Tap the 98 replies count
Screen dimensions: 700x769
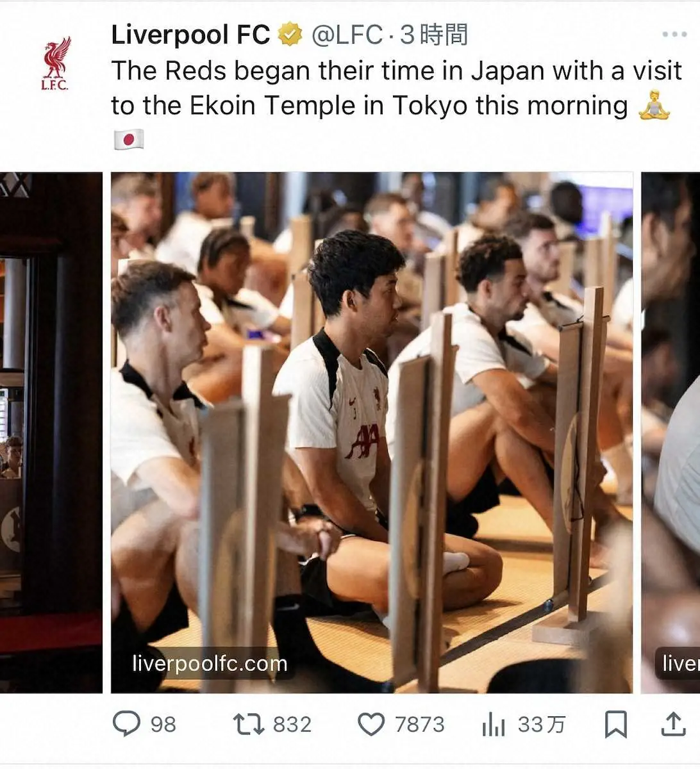163,725
